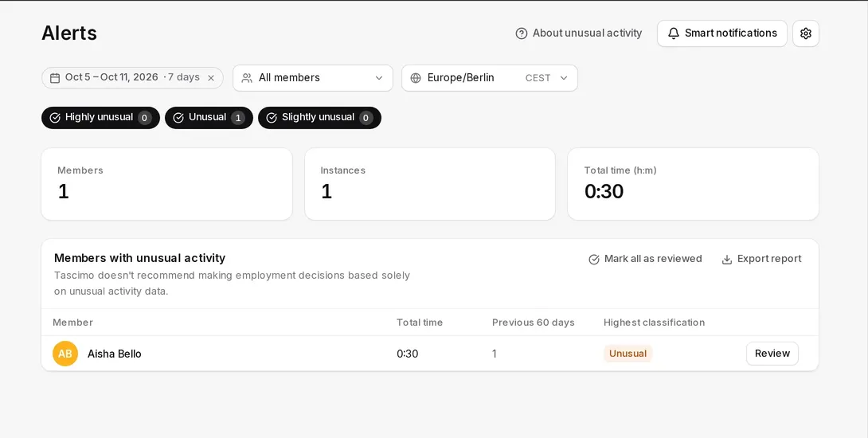Screen dimensions: 868x438
Task: Open the Europe/Berlin timezone dropdown
Action: pyautogui.click(x=490, y=78)
